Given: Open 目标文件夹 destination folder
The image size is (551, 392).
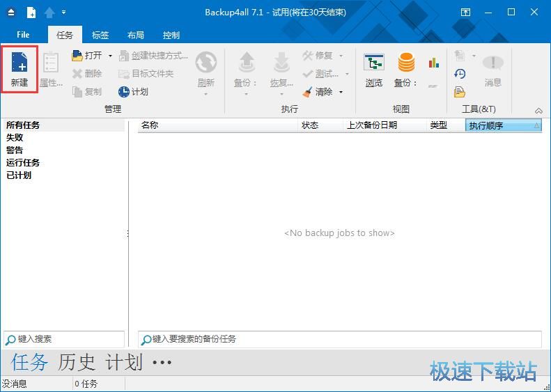Looking at the screenshot, I should click(x=146, y=74).
